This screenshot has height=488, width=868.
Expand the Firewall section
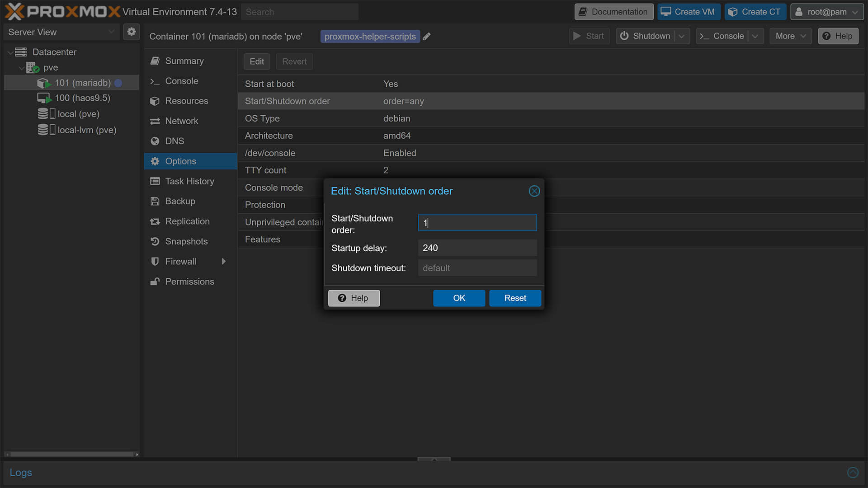(224, 261)
